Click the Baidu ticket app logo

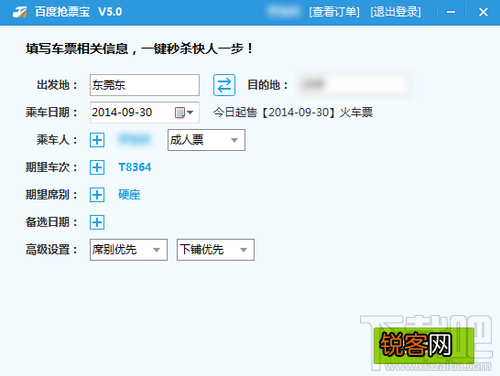(20, 12)
